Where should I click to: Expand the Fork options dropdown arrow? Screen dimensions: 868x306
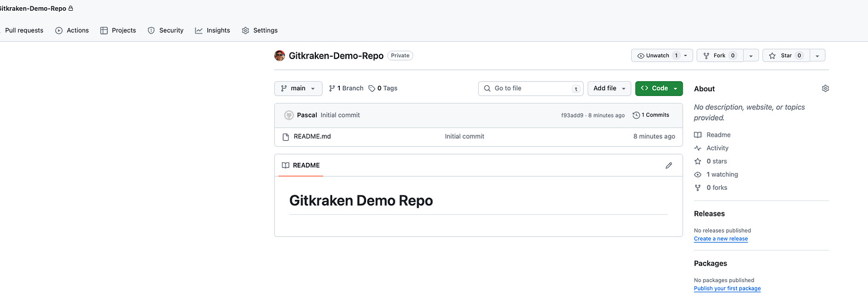tap(751, 55)
